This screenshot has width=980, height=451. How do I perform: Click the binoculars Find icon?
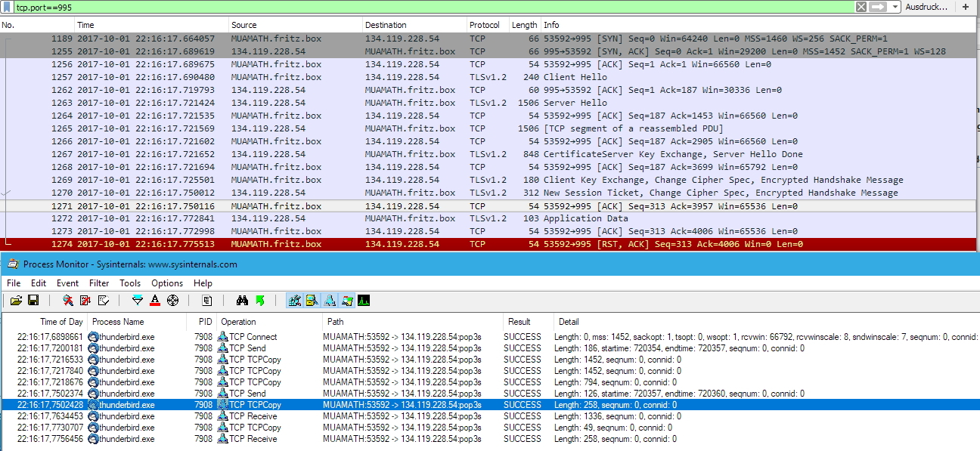pos(242,301)
